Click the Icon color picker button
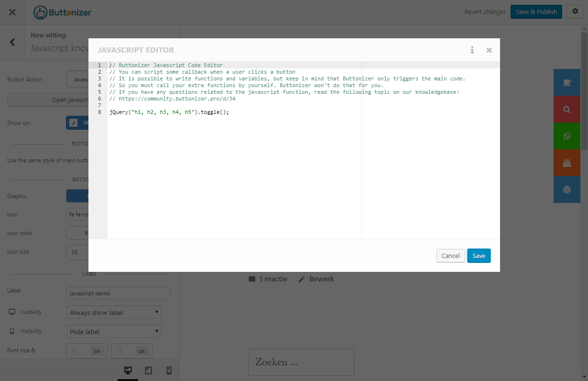The width and height of the screenshot is (588, 381). point(77,233)
